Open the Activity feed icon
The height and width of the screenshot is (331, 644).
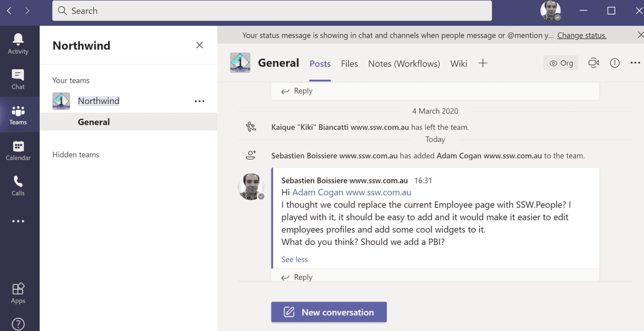point(18,43)
